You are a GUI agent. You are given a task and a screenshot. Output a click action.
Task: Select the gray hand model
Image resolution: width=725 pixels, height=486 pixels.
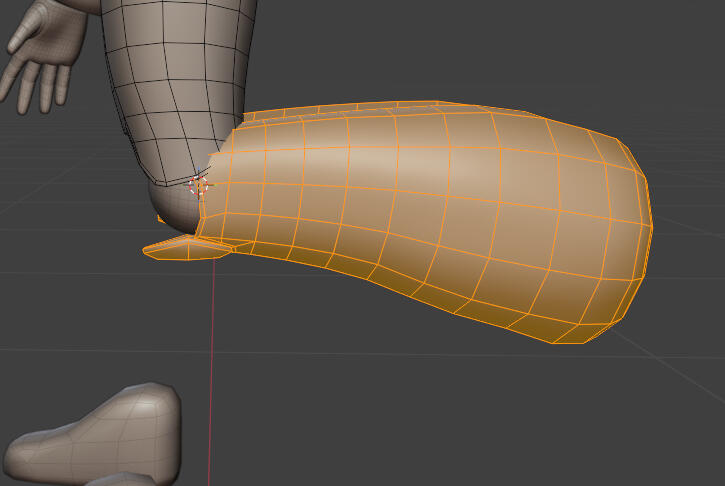(x=43, y=55)
